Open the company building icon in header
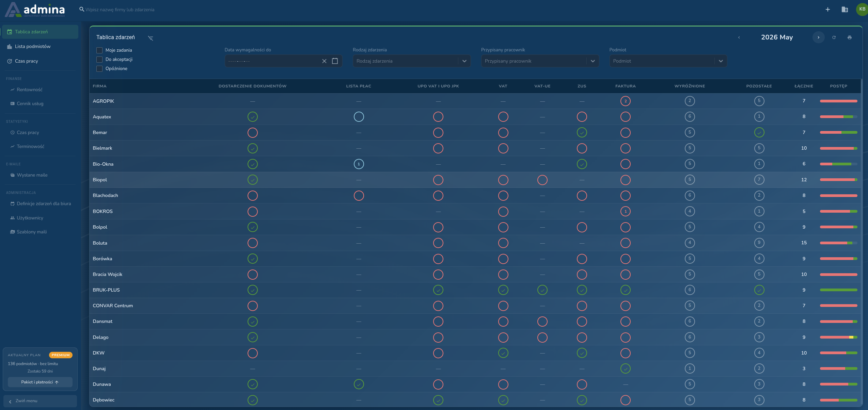The height and width of the screenshot is (410, 868). (x=845, y=10)
